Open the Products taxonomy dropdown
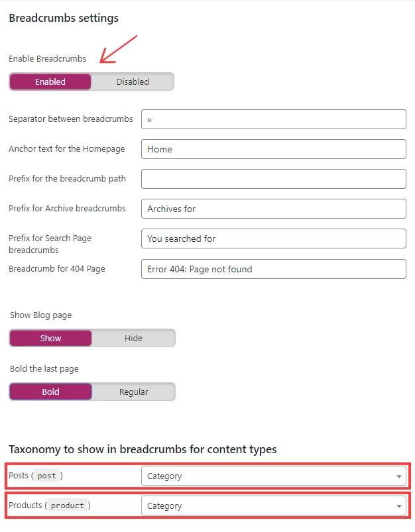415x532 pixels. (272, 505)
